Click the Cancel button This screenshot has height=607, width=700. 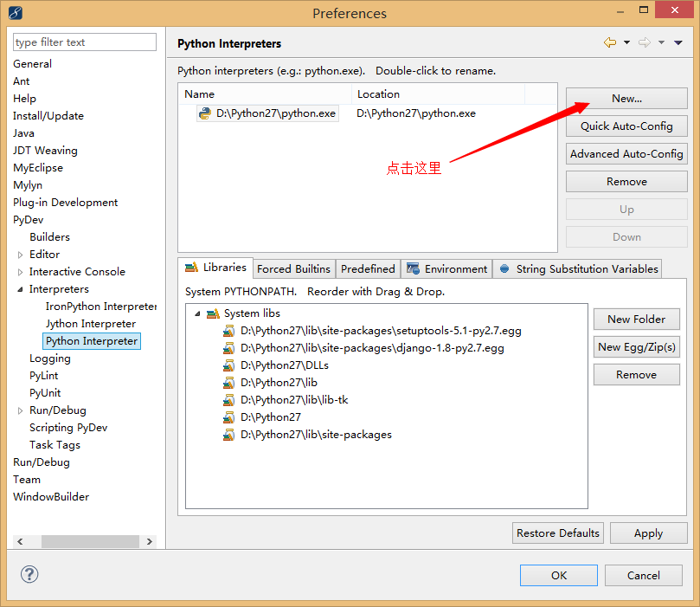click(644, 575)
